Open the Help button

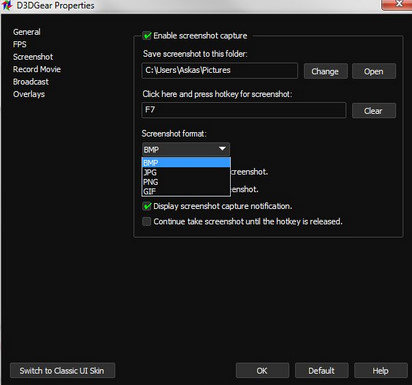(x=381, y=371)
